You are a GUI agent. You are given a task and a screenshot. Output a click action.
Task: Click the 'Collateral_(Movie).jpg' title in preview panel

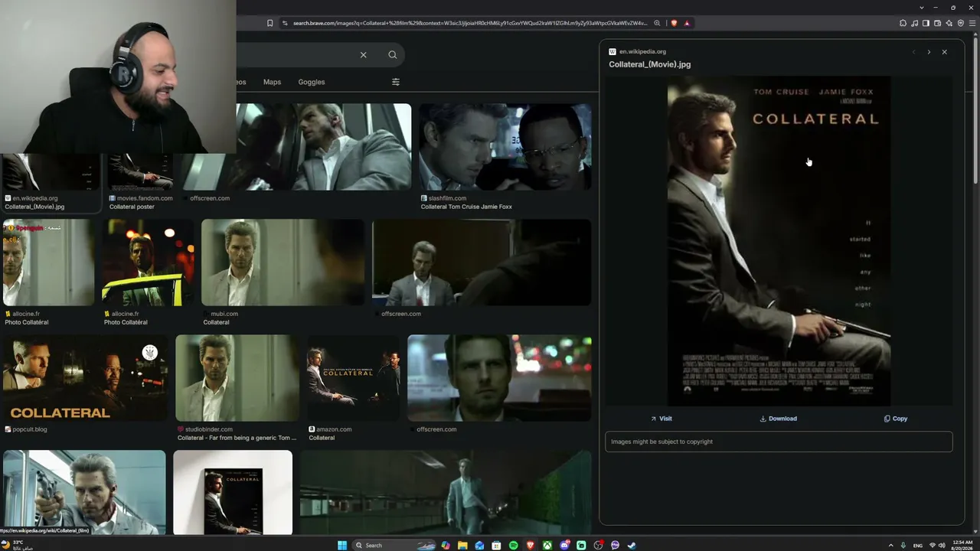tap(650, 64)
